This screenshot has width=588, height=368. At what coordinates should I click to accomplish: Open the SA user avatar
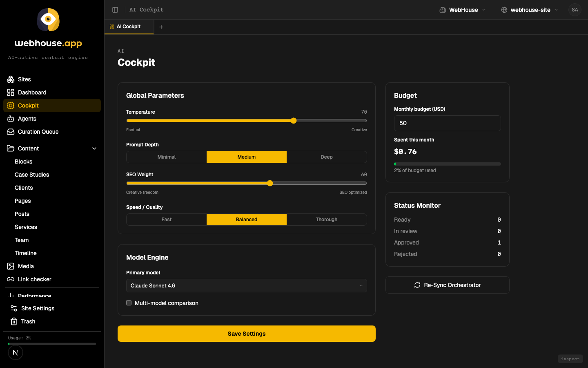[575, 10]
